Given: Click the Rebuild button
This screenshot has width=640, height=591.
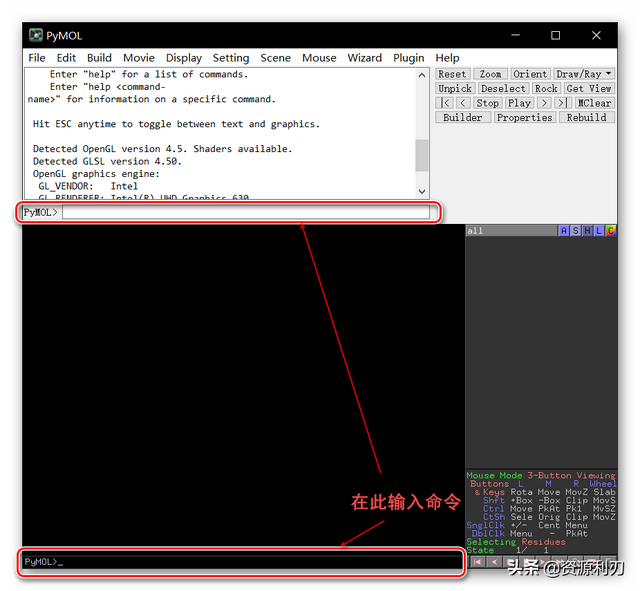Looking at the screenshot, I should point(586,118).
